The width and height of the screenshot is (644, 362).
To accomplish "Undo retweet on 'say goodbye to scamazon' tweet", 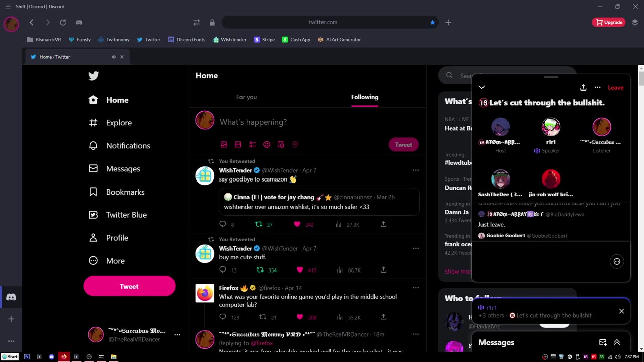I will [259, 224].
